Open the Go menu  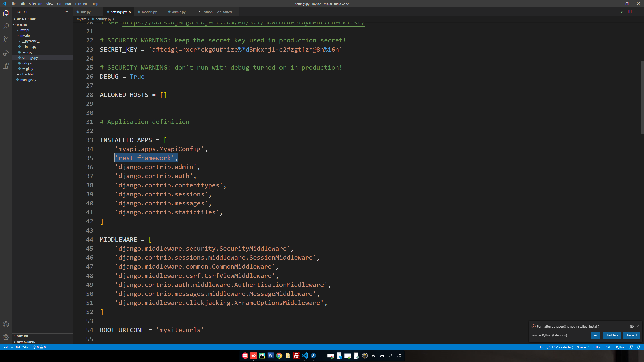click(59, 4)
